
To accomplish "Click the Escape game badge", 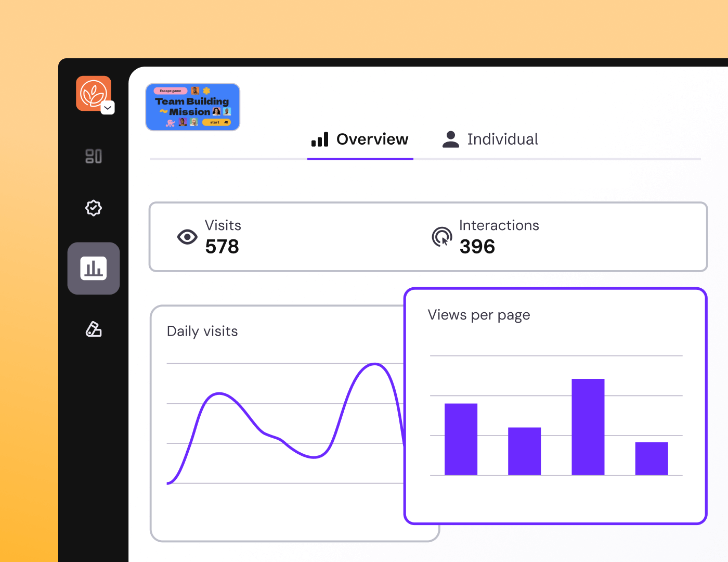I will tap(170, 90).
